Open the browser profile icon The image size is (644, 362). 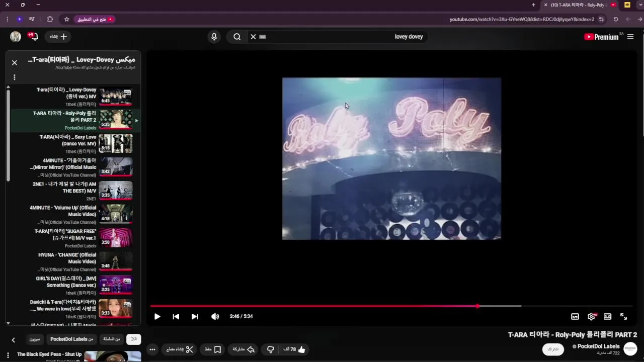20,20
